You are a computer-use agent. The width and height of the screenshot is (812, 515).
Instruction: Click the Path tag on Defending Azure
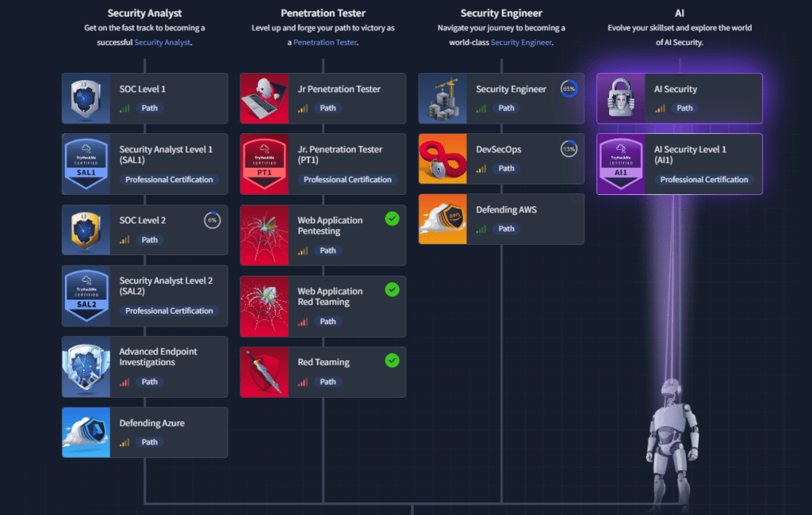pyautogui.click(x=150, y=442)
